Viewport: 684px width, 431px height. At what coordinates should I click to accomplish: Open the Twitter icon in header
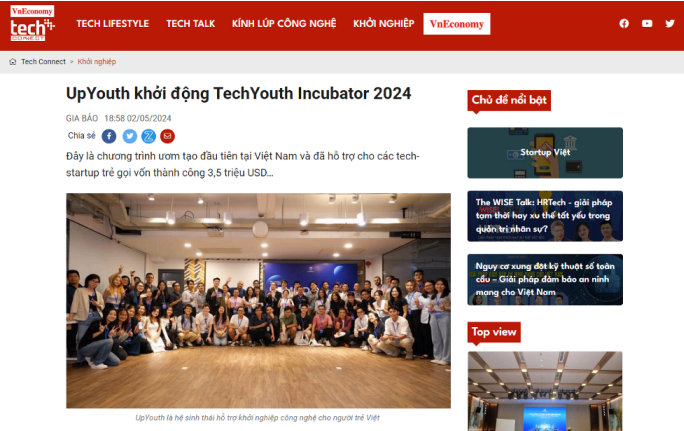[670, 24]
